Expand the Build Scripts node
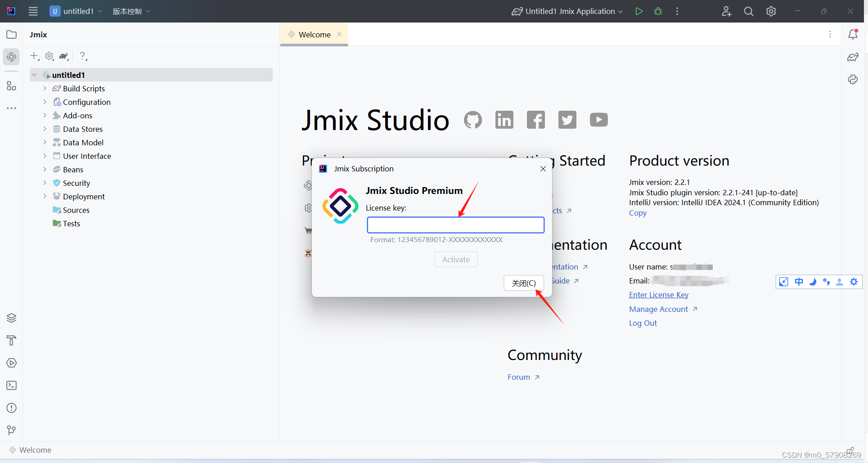Viewport: 868px width, 463px height. tap(45, 88)
